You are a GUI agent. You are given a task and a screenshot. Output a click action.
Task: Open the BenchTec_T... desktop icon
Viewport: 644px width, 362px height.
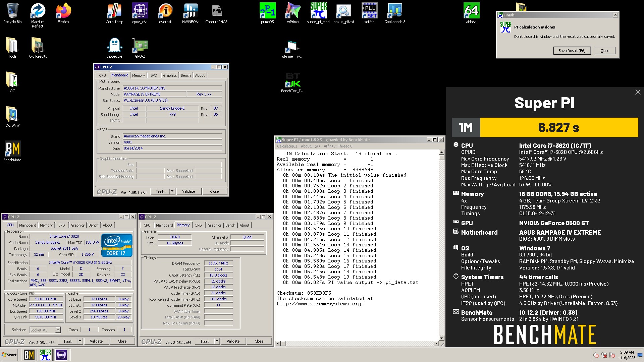pos(293,82)
